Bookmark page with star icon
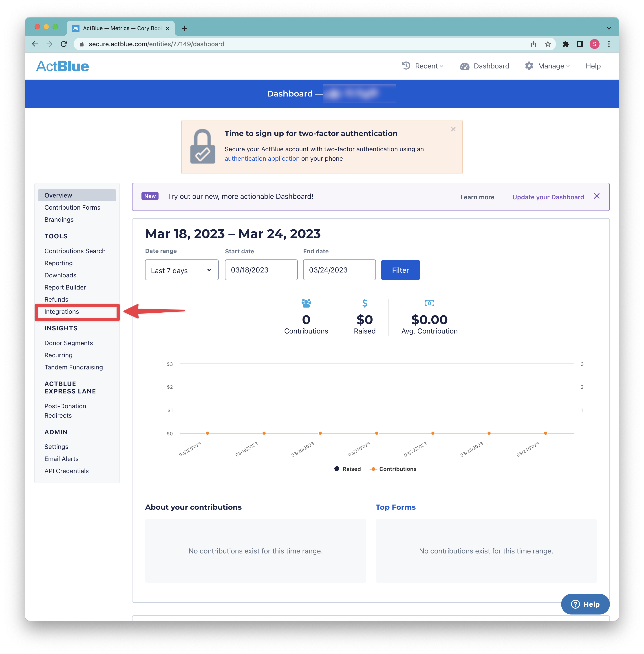This screenshot has width=644, height=654. coord(548,44)
